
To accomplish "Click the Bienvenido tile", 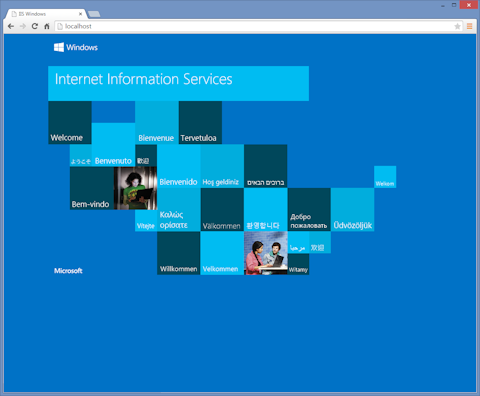I will point(179,166).
